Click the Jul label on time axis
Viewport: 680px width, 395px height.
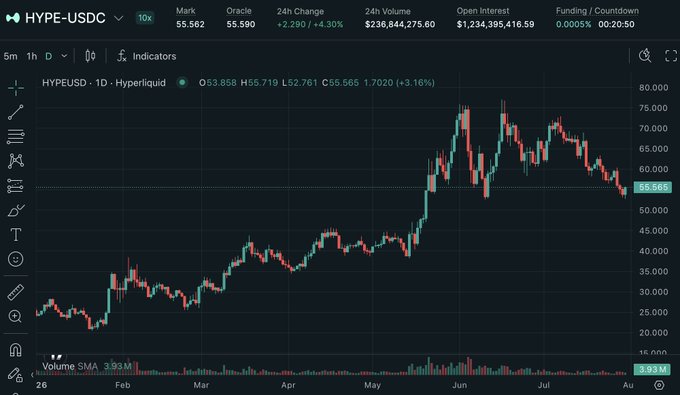coord(544,385)
